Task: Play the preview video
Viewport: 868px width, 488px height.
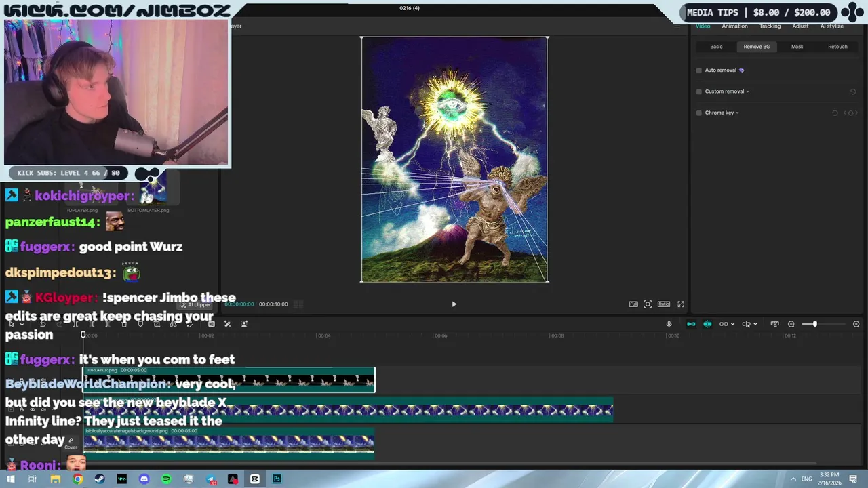Action: [454, 304]
